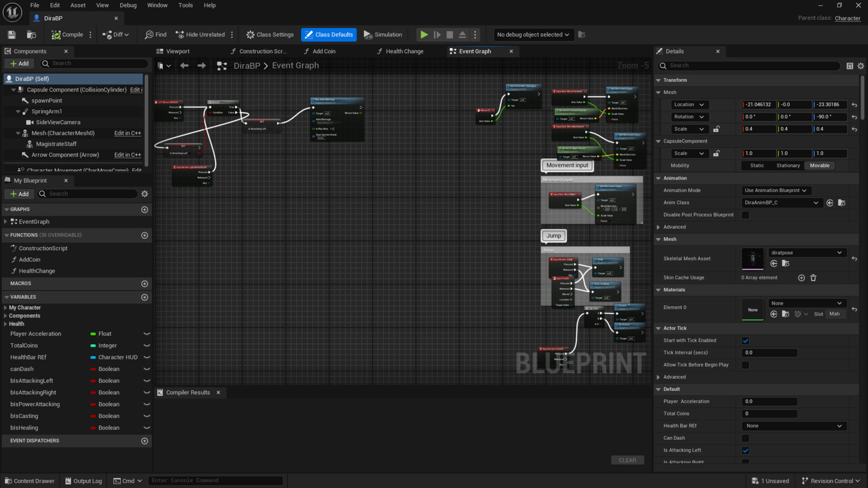Add new graph with plus icon
This screenshot has width=868, height=488.
(145, 209)
